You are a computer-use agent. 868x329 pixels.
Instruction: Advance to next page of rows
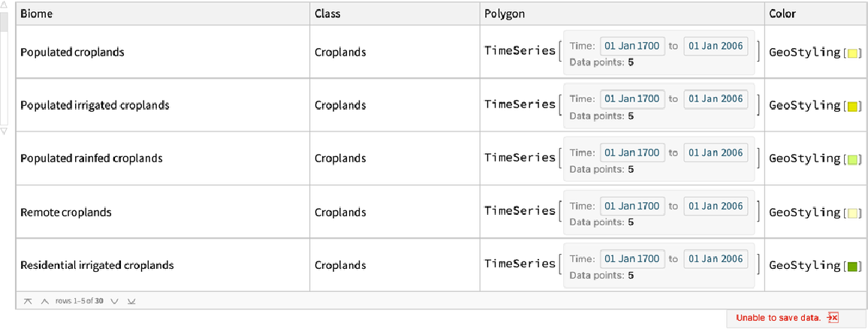(x=115, y=301)
